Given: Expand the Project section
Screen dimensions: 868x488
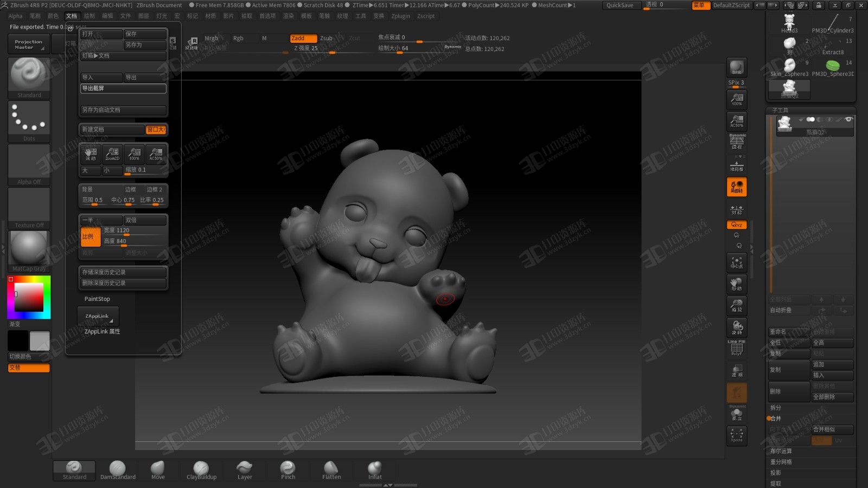Looking at the screenshot, I should pyautogui.click(x=776, y=473).
